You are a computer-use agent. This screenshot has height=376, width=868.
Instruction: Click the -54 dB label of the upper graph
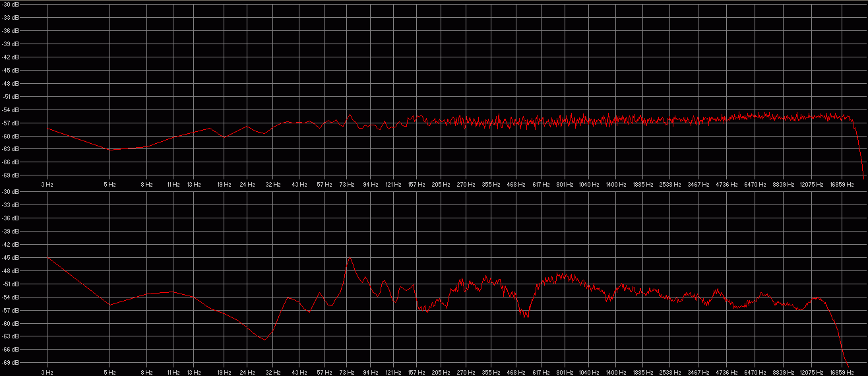coord(11,110)
